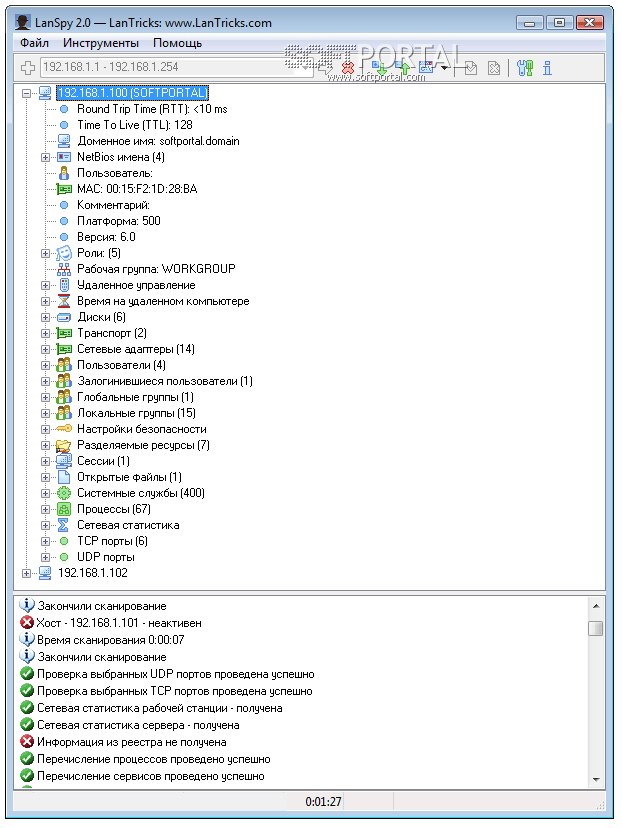Click the status bar timer 0:01:27
This screenshot has height=828, width=622.
[x=323, y=802]
